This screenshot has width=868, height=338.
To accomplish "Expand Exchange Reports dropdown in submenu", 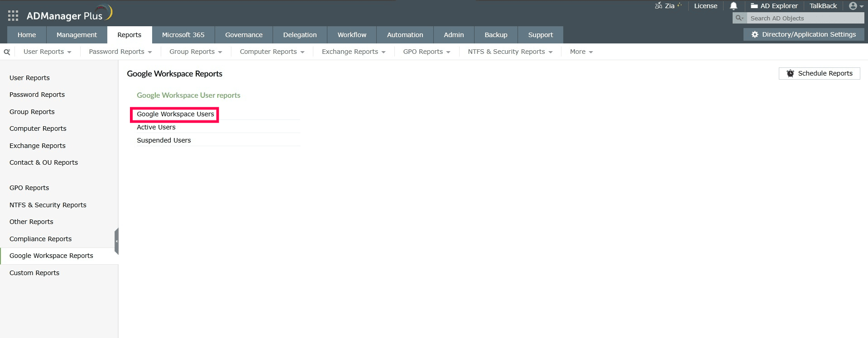I will [x=353, y=52].
